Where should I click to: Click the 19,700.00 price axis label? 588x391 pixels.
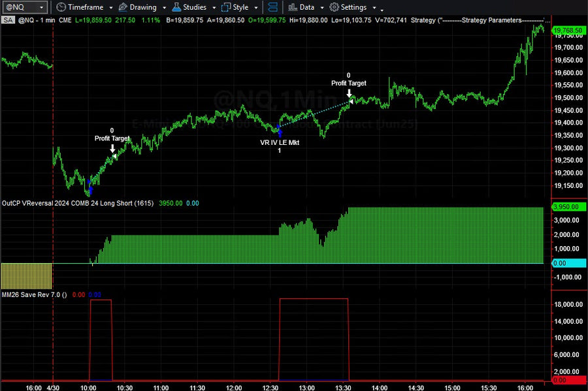[568, 48]
